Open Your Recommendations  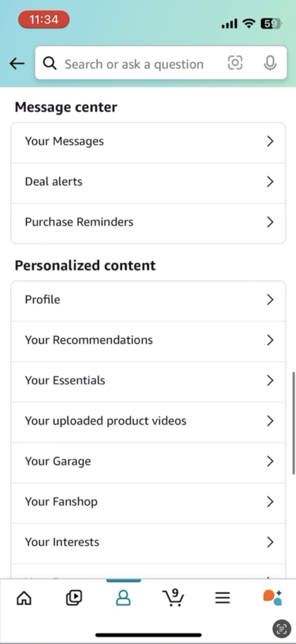(148, 340)
